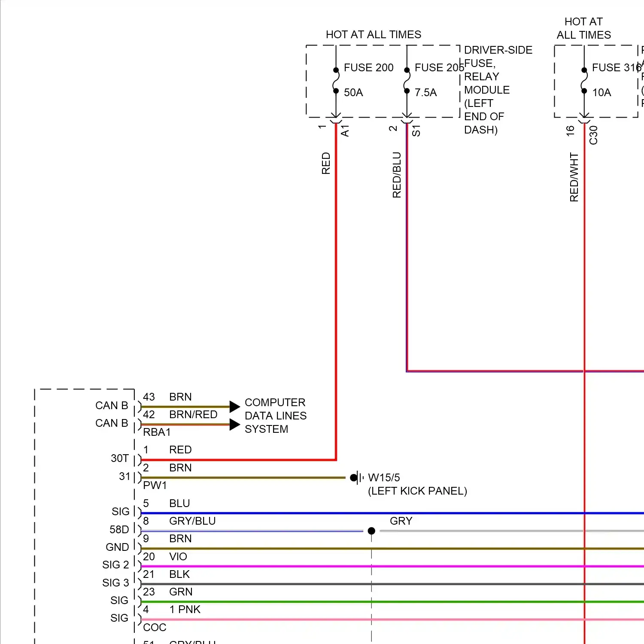Click the '(LEFT KICK PANEL)' text
The image size is (644, 644).
tap(417, 491)
